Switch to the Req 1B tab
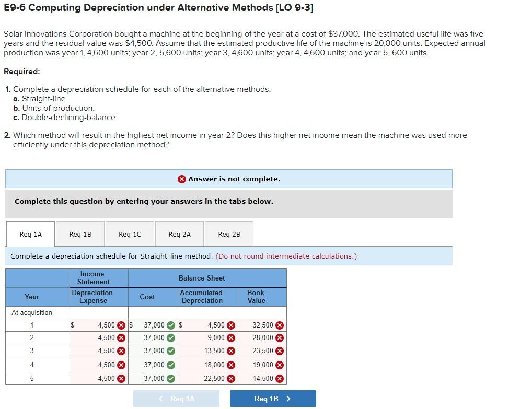Viewport: 532px width, 409px height. (x=79, y=234)
